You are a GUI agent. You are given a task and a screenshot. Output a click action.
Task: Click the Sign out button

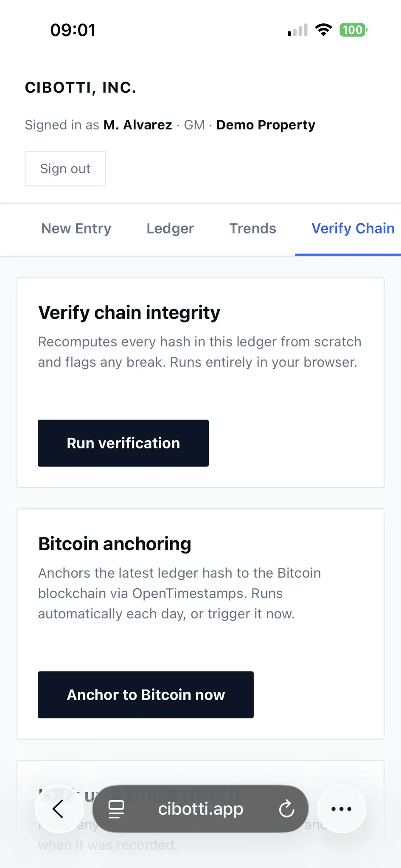click(65, 169)
